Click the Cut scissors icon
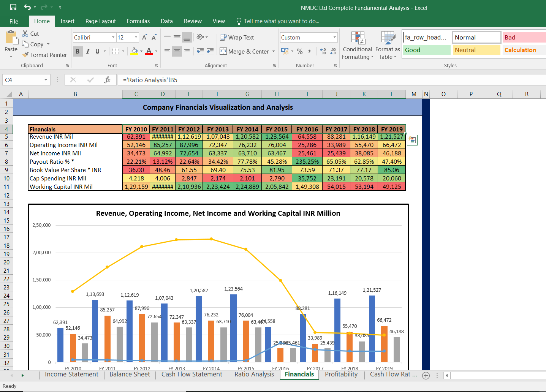546x392 pixels. [x=25, y=33]
